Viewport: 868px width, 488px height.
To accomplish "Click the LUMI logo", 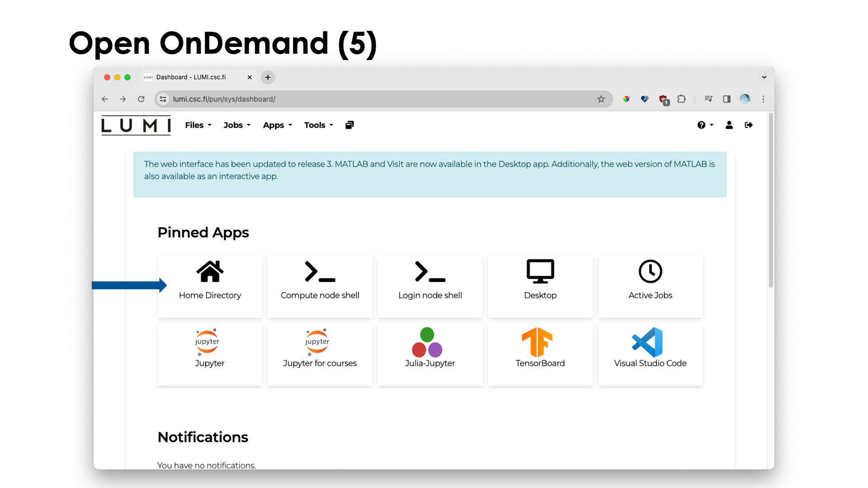I will 136,125.
